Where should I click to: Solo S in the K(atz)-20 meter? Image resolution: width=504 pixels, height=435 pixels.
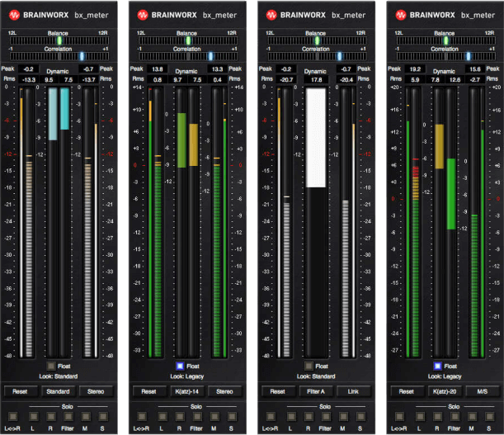pyautogui.click(x=489, y=416)
